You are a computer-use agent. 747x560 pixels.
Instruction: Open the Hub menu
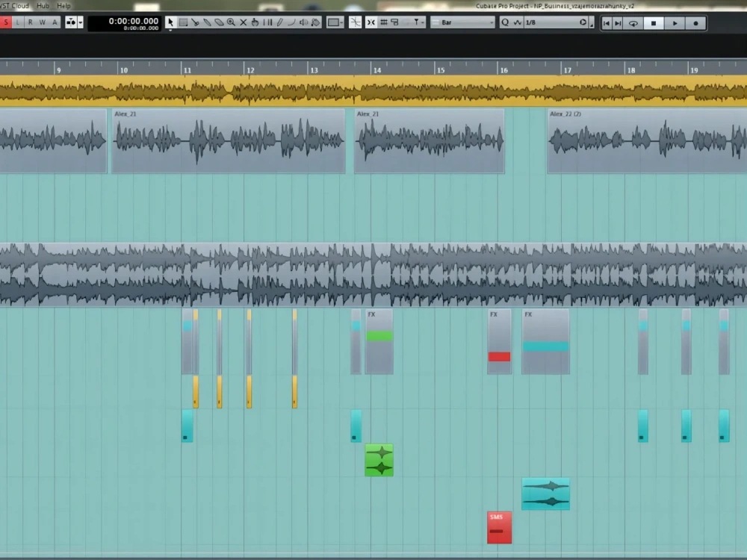point(43,6)
